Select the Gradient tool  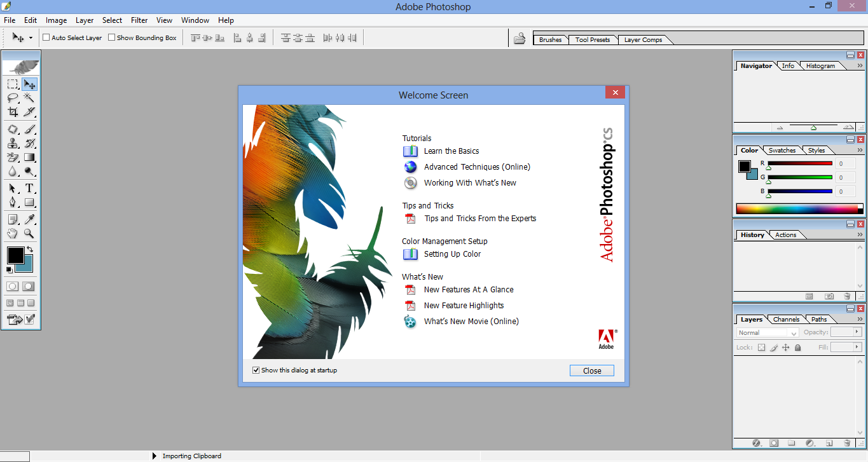click(x=29, y=157)
